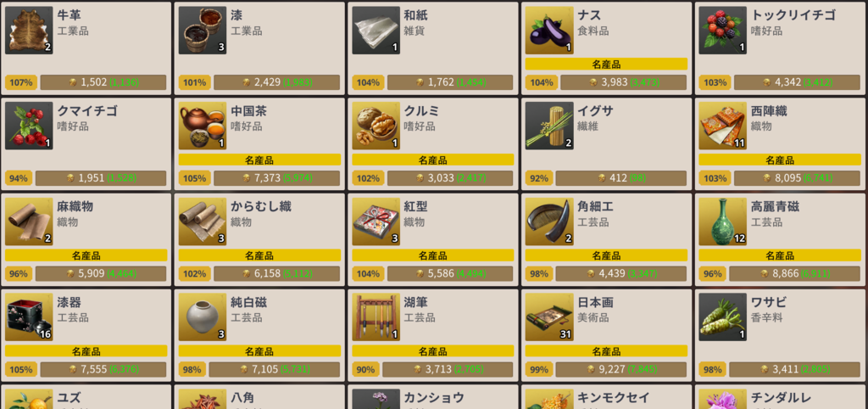
Task: Open the 中国茶 teapot icon
Action: tap(203, 126)
